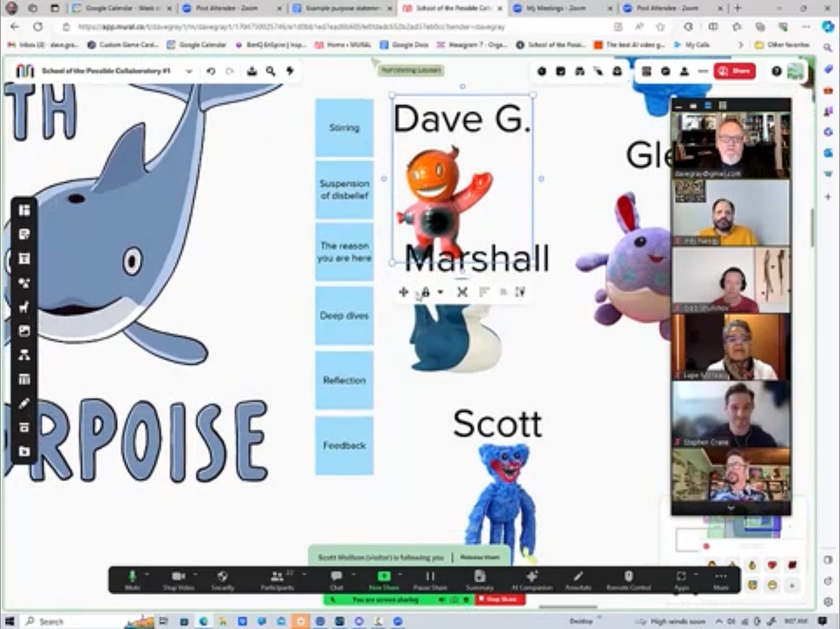Viewport: 840px width, 629px height.
Task: Open Zoom Remote Control
Action: pyautogui.click(x=628, y=580)
